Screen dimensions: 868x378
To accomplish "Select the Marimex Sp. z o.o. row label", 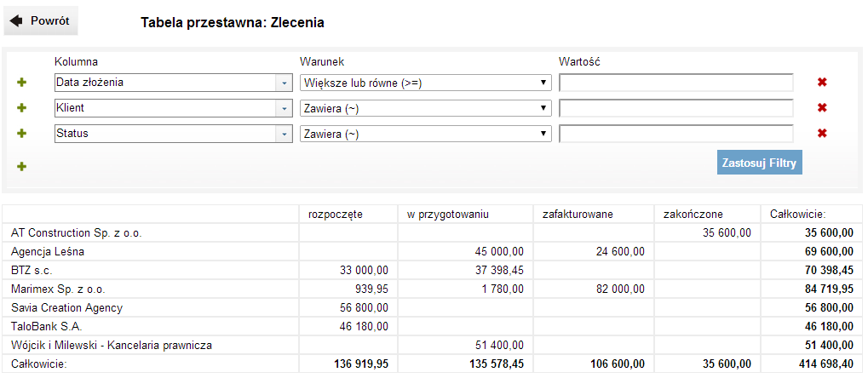I will click(58, 289).
